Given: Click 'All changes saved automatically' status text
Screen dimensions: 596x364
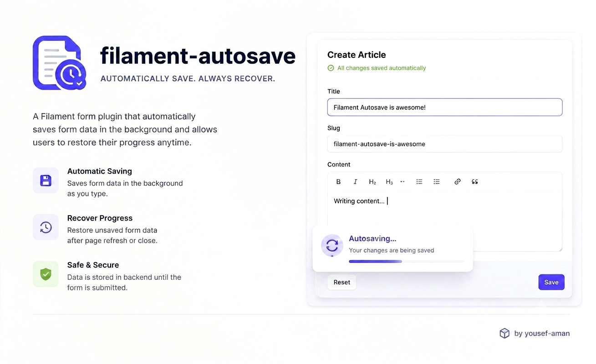Looking at the screenshot, I should pos(382,68).
